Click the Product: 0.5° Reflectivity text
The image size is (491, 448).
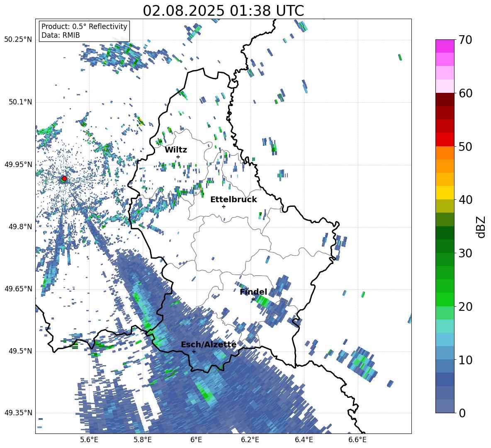click(84, 26)
